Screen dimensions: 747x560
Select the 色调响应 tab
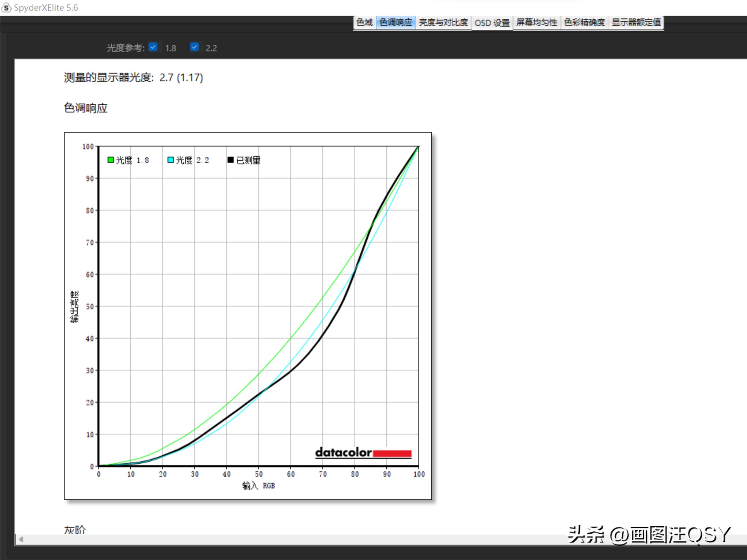395,22
